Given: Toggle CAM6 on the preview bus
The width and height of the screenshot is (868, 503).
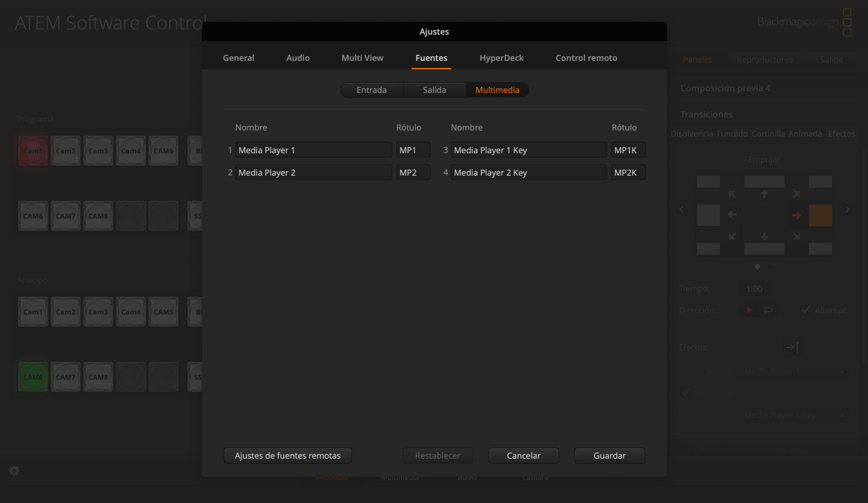Looking at the screenshot, I should 33,377.
